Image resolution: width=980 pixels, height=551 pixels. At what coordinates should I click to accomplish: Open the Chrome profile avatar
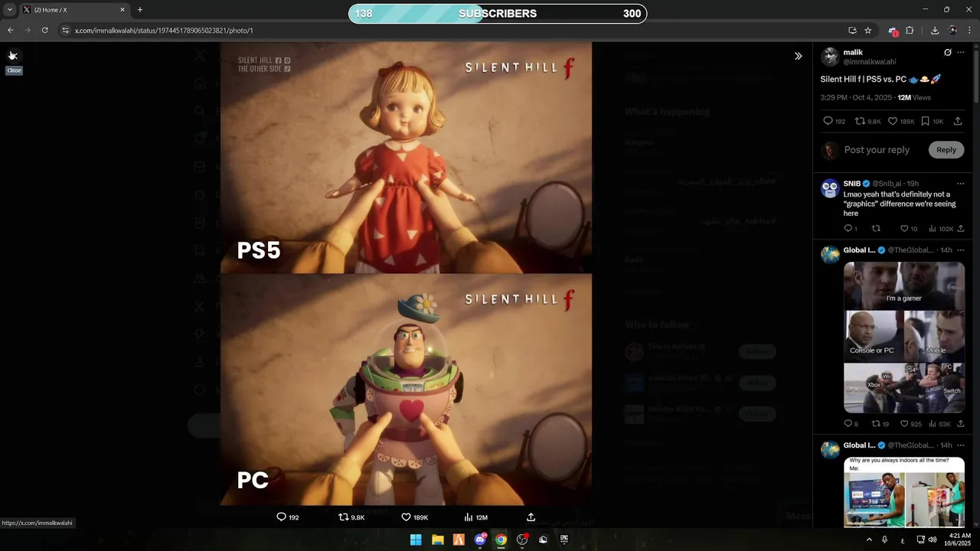click(x=952, y=31)
